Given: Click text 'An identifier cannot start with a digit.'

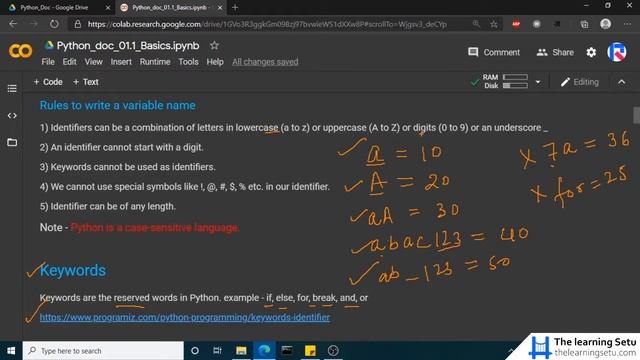Looking at the screenshot, I should (127, 147).
